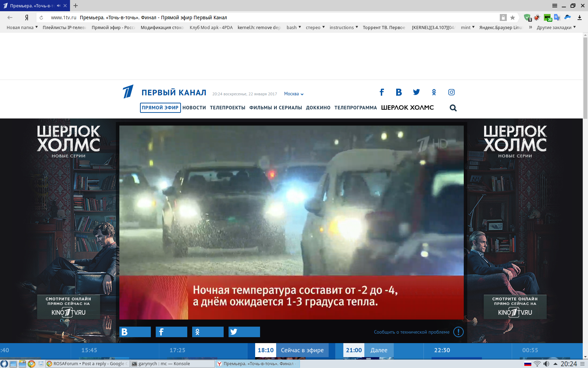588x368 pixels.
Task: Open Первый канал VKontakte page in header
Action: pyautogui.click(x=399, y=92)
